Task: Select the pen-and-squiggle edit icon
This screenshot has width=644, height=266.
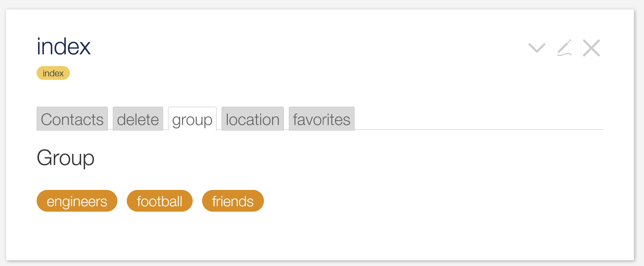Action: 564,48
